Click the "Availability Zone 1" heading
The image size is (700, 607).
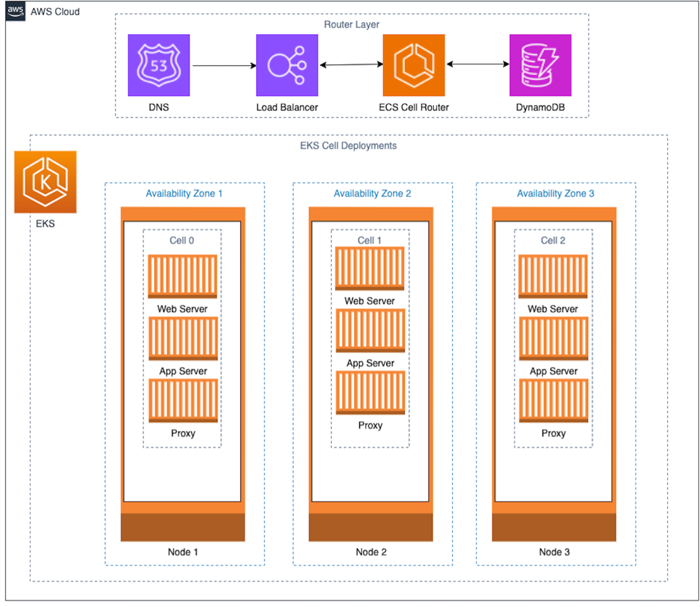[x=184, y=193]
